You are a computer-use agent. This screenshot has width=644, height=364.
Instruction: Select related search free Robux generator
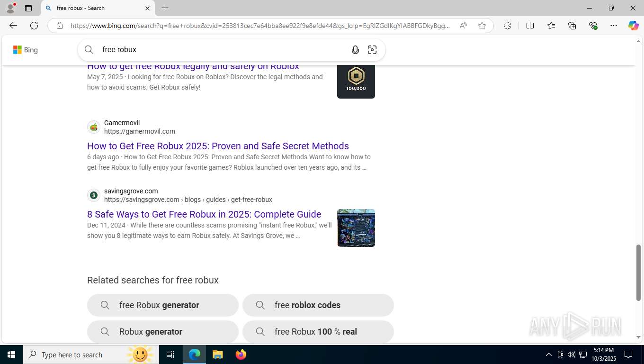click(x=163, y=305)
